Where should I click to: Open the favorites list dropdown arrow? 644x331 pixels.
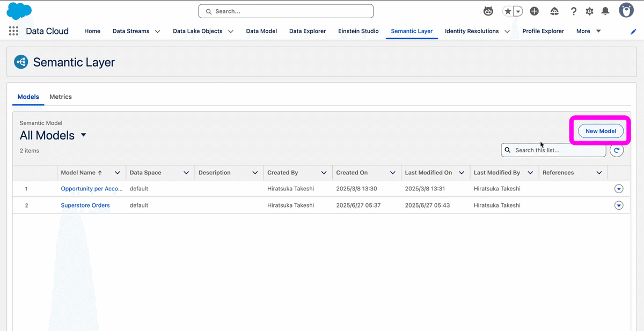point(517,11)
